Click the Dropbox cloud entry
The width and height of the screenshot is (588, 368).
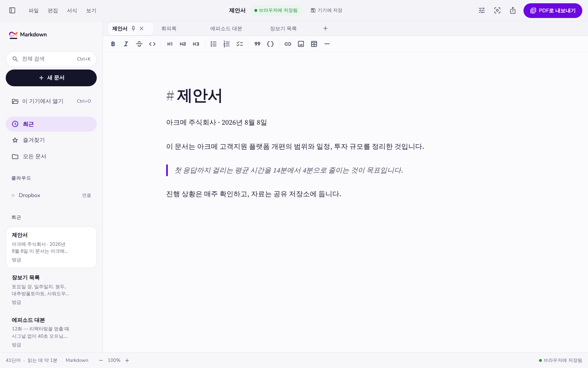pos(51,195)
